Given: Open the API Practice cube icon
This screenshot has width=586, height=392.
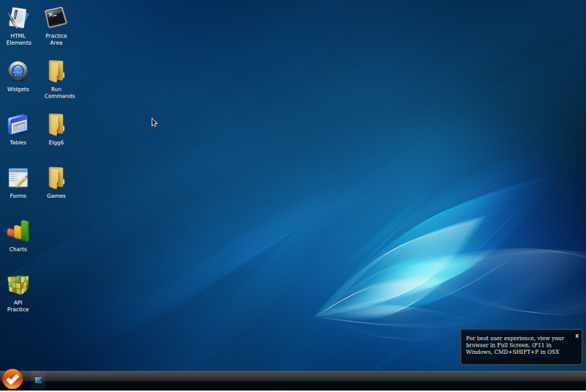Looking at the screenshot, I should pyautogui.click(x=18, y=284).
